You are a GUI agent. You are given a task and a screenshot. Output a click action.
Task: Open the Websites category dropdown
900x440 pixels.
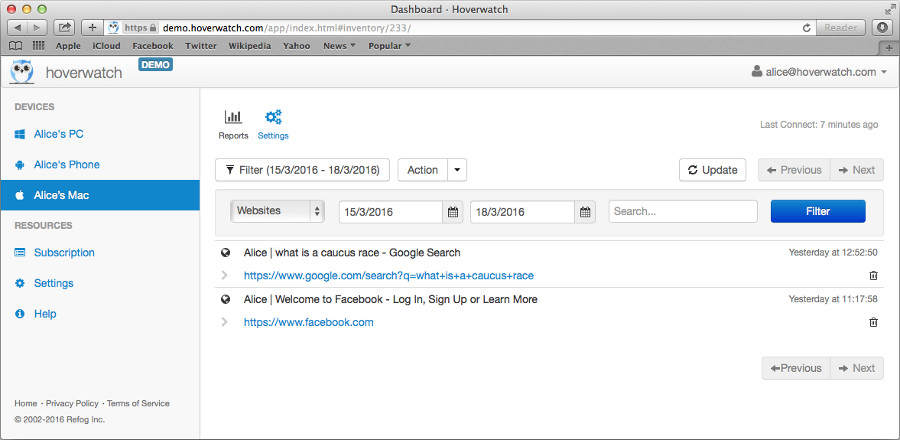pyautogui.click(x=278, y=211)
